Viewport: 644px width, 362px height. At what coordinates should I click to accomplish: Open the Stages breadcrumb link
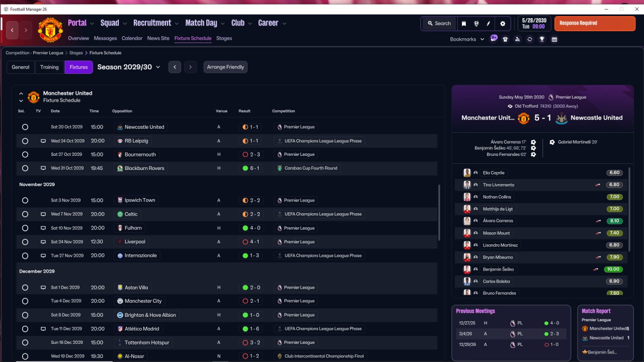pos(76,53)
